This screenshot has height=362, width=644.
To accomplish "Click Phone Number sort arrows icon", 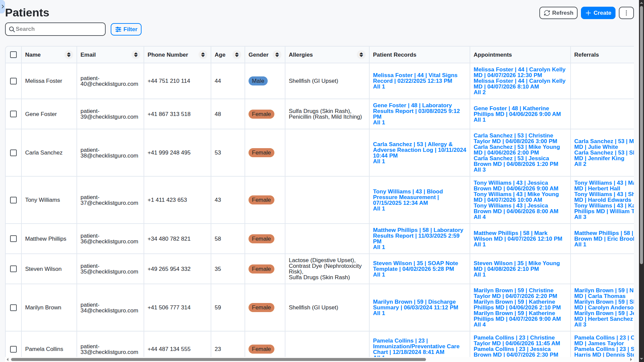I will [203, 55].
